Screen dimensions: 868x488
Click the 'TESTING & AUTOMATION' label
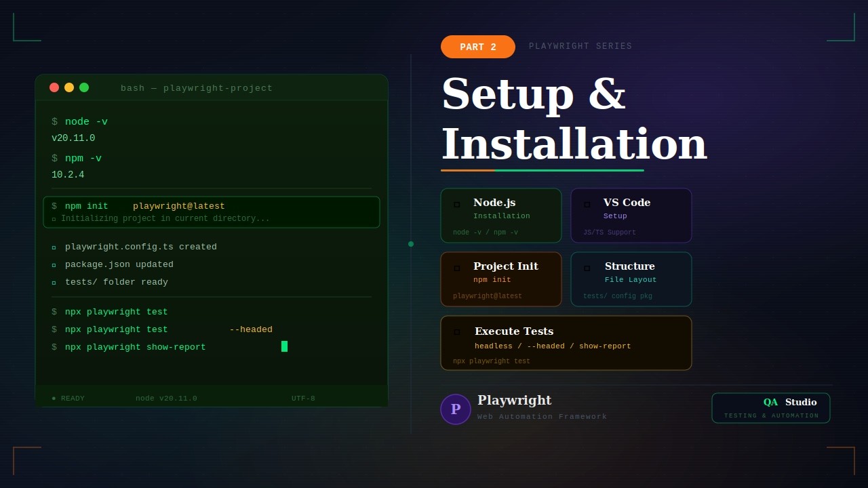click(772, 416)
